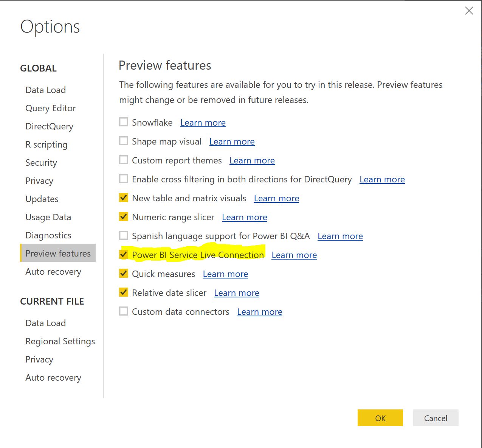
Task: Enable Spanish language support for Power BI Q&A
Action: point(123,235)
